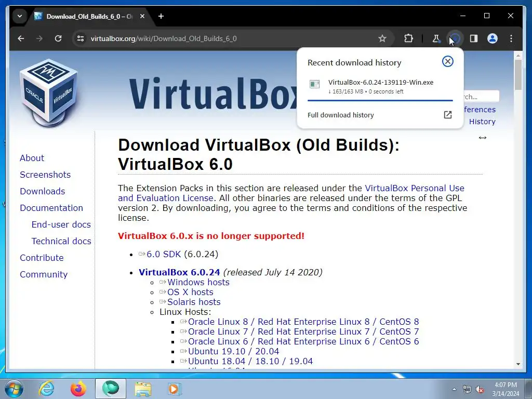532x399 pixels.
Task: Open the Screenshots sidebar link
Action: tap(45, 175)
